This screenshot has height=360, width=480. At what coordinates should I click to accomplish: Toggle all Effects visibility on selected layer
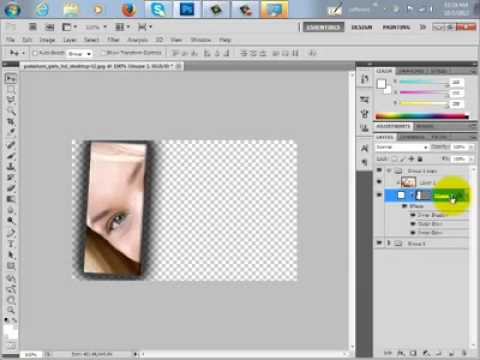[x=405, y=206]
